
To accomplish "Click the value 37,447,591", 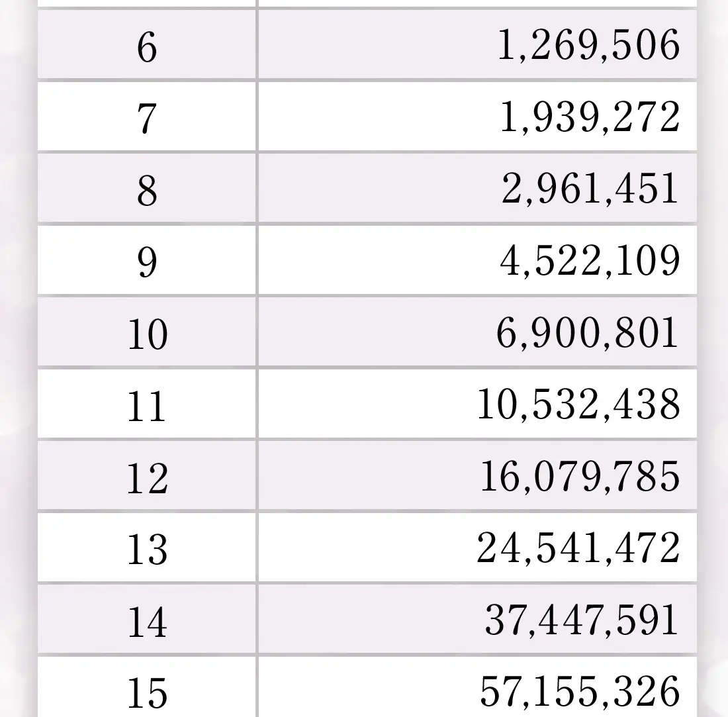I will tap(582, 620).
